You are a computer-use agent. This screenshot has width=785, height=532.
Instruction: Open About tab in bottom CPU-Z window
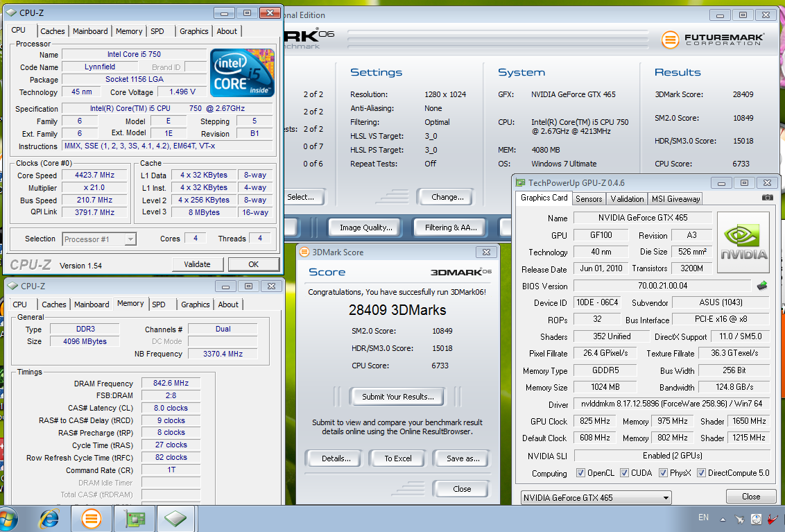click(228, 304)
